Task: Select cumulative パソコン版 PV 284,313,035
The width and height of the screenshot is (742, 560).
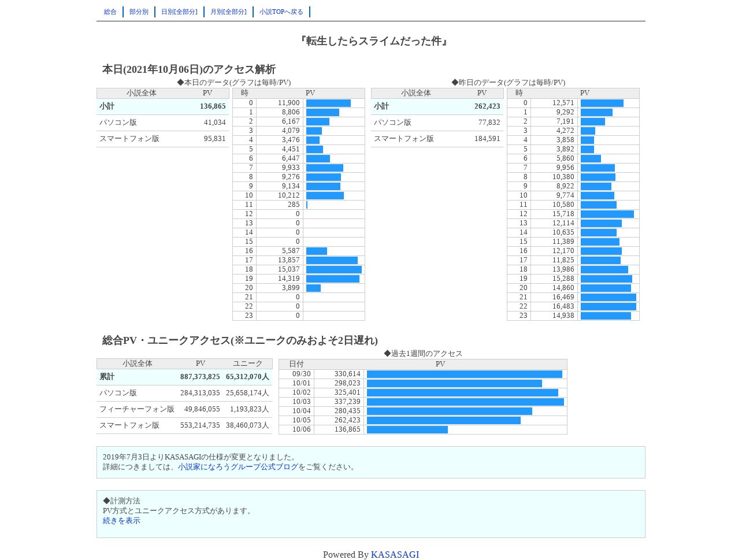Action: [x=200, y=393]
